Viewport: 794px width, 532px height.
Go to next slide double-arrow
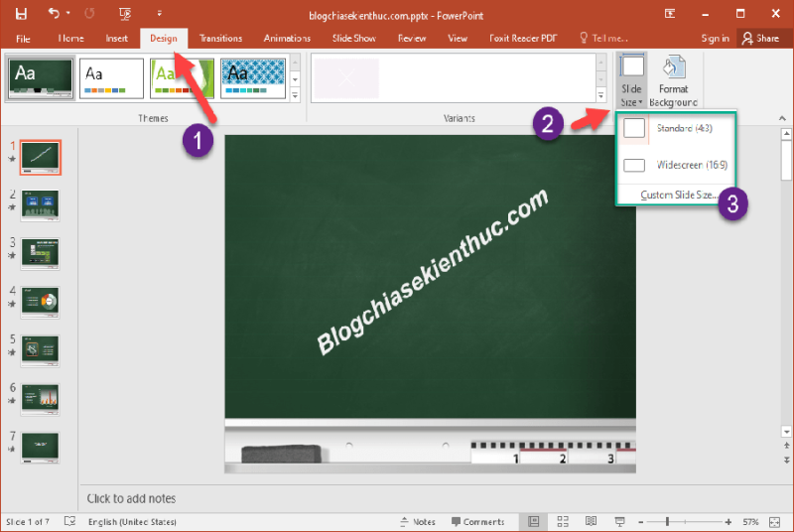click(x=786, y=460)
